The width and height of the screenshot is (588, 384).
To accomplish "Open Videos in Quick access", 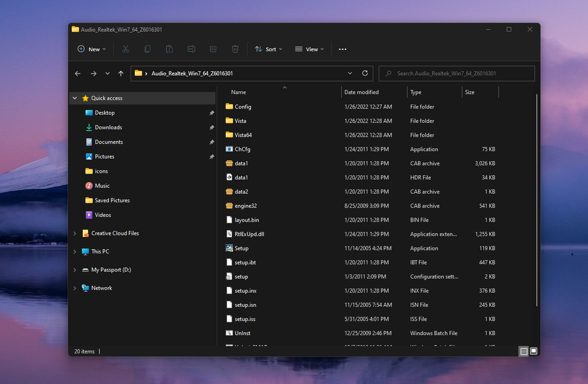I will pyautogui.click(x=103, y=215).
